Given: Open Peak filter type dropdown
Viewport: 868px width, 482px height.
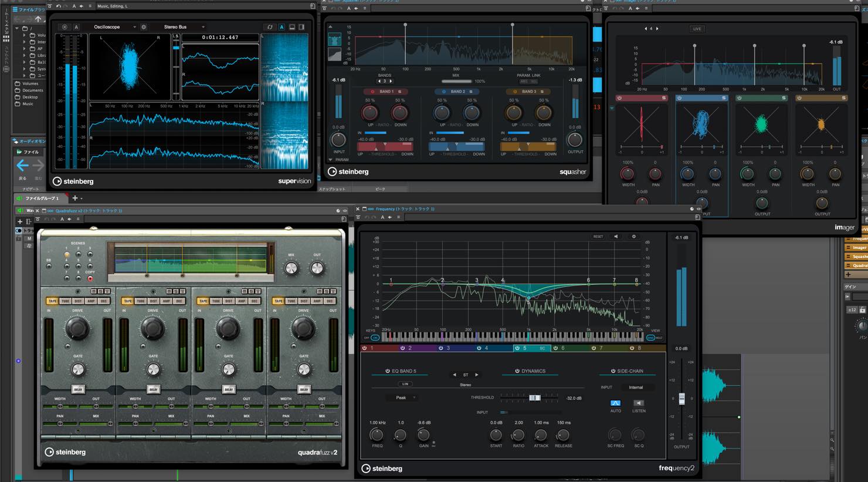Looking at the screenshot, I should pyautogui.click(x=402, y=397).
